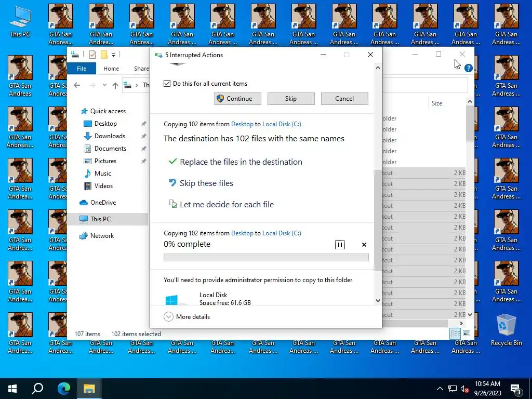The width and height of the screenshot is (532, 399).
Task: Pin toggle next to Desktop in Quick access
Action: pos(144,124)
